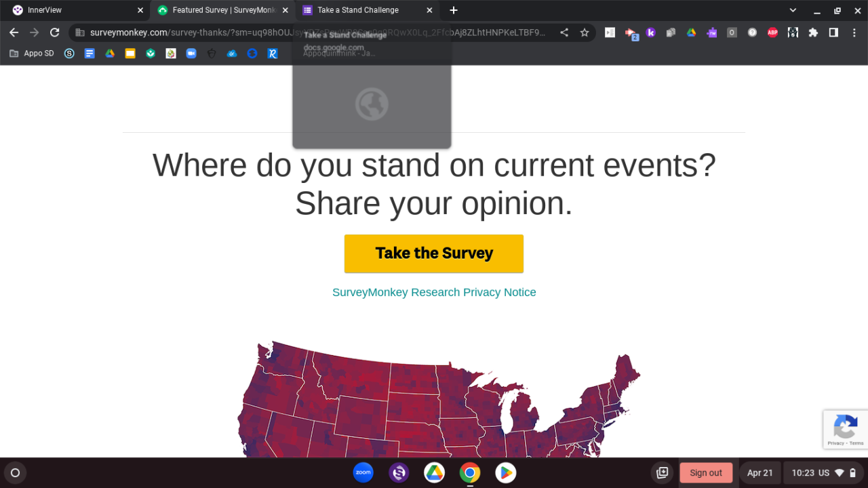This screenshot has width=868, height=488.
Task: Open the Extensions puzzle menu
Action: (813, 33)
